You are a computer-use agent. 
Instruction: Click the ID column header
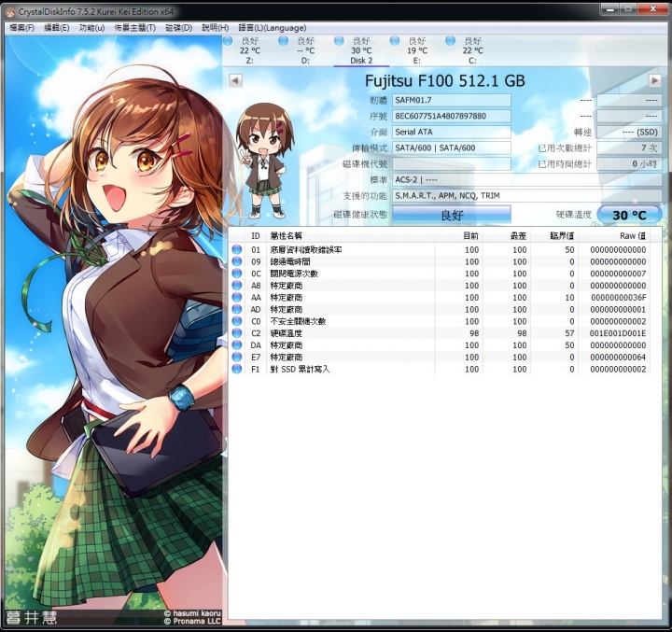coord(256,236)
